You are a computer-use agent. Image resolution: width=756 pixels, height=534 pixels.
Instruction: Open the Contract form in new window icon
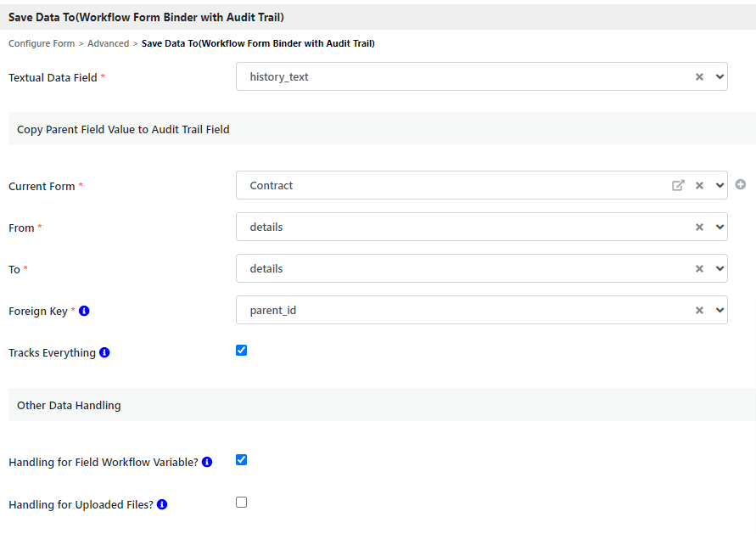(678, 185)
